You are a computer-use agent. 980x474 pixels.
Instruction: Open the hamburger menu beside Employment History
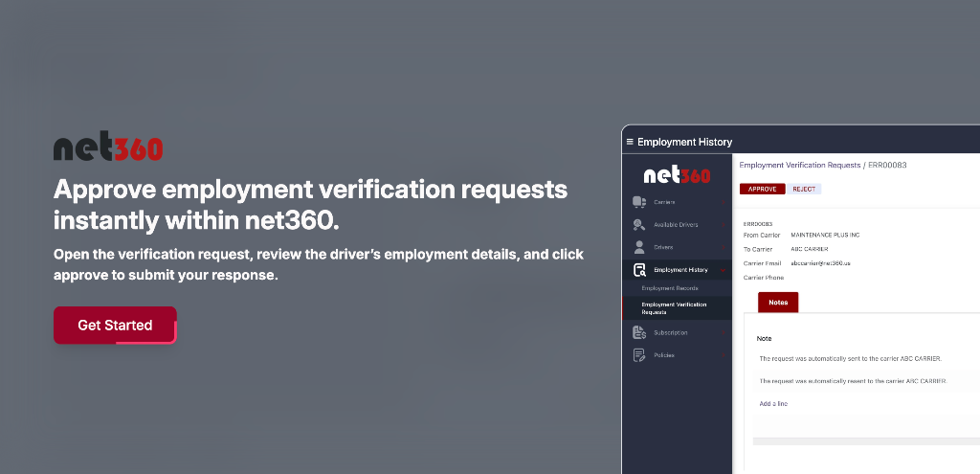click(x=630, y=142)
